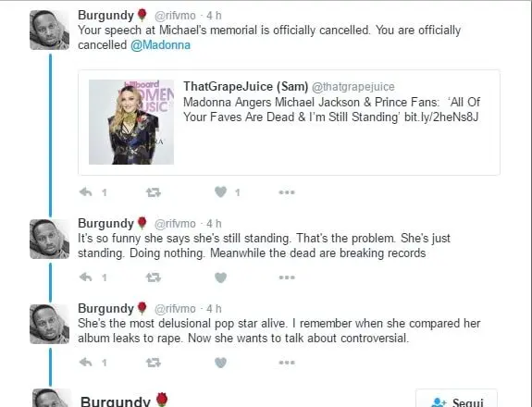Open the Madonna Billboard photo thumbnail
Image resolution: width=532 pixels, height=407 pixels.
[131, 122]
